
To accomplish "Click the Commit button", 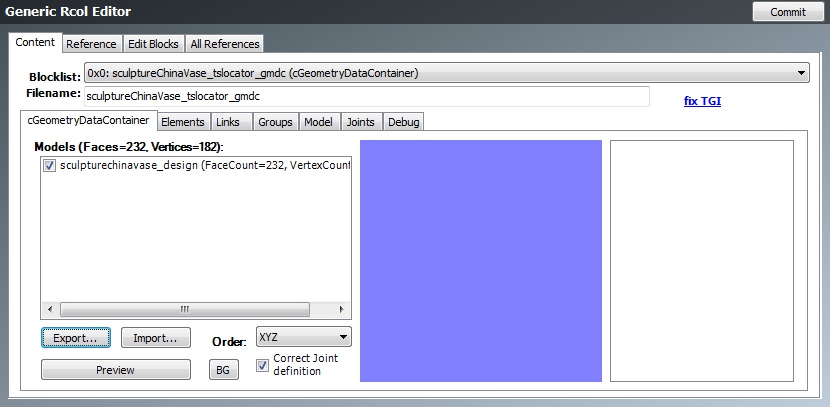I will coord(787,12).
